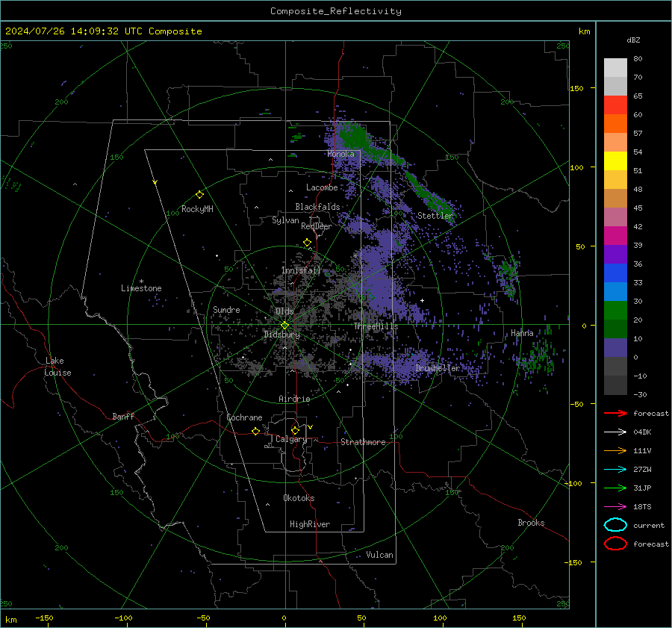Click the white 04DK arrow icon
672x628 pixels.
pyautogui.click(x=615, y=432)
